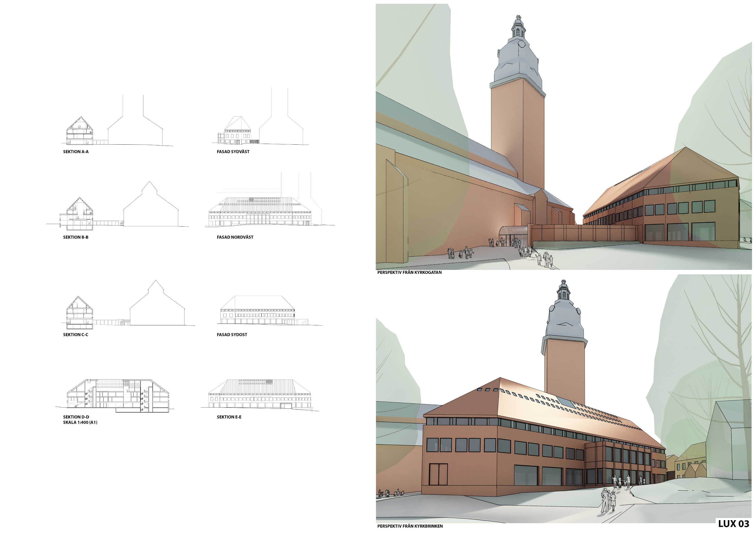Click the PERSPEKTIV FRÅN KYRKBRINKEN caption

coord(410,526)
